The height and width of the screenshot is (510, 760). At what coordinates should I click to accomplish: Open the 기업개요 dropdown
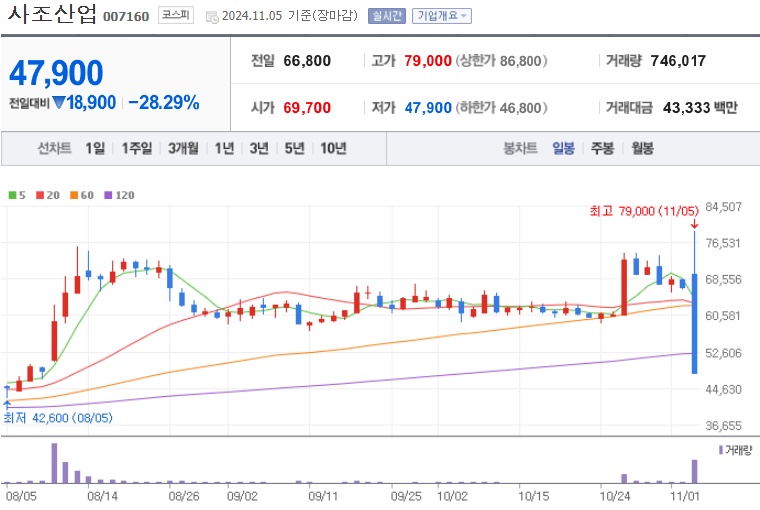[442, 16]
